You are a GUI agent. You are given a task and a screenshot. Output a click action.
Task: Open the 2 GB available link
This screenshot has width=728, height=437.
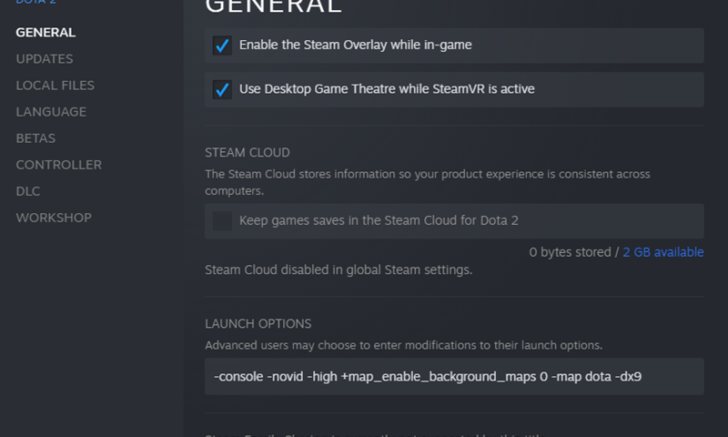click(x=663, y=252)
